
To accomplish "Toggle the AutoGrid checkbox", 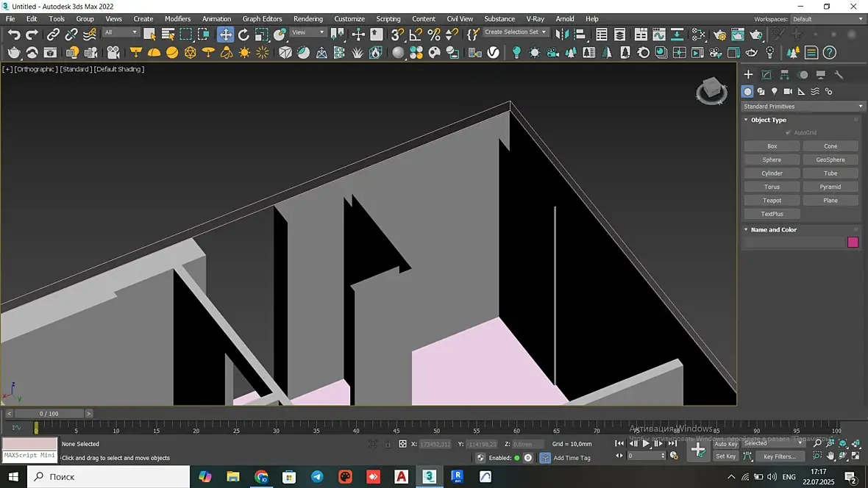I will [x=789, y=133].
